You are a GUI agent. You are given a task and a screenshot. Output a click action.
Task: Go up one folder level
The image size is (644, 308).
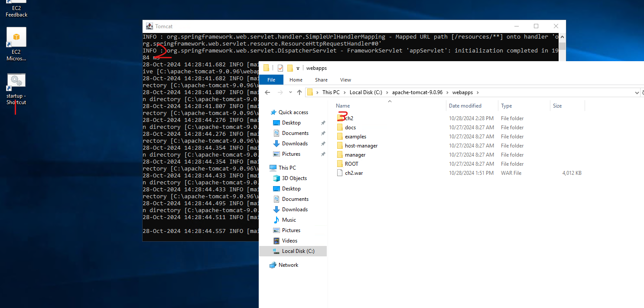point(299,92)
